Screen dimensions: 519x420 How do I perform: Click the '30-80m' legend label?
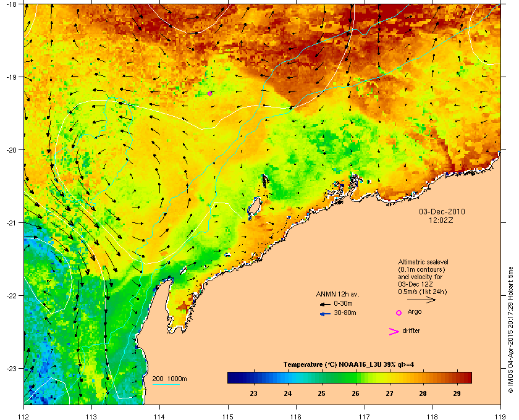[345, 313]
